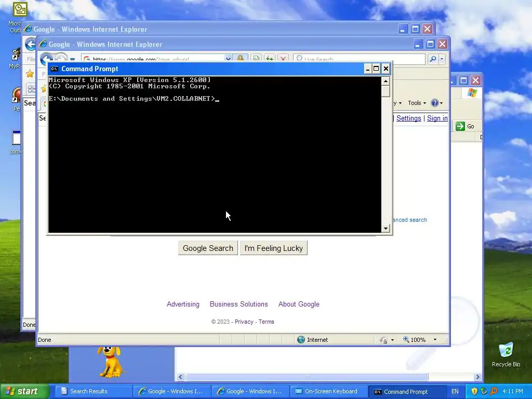The width and height of the screenshot is (532, 399).
Task: Click Command Prompt scrollbar down arrow
Action: [x=385, y=229]
